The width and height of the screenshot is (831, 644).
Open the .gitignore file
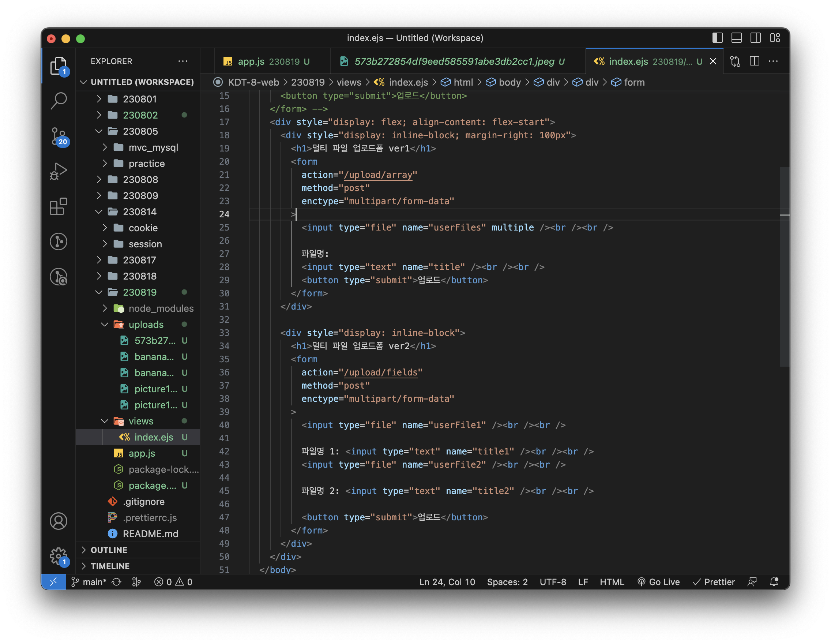(138, 502)
